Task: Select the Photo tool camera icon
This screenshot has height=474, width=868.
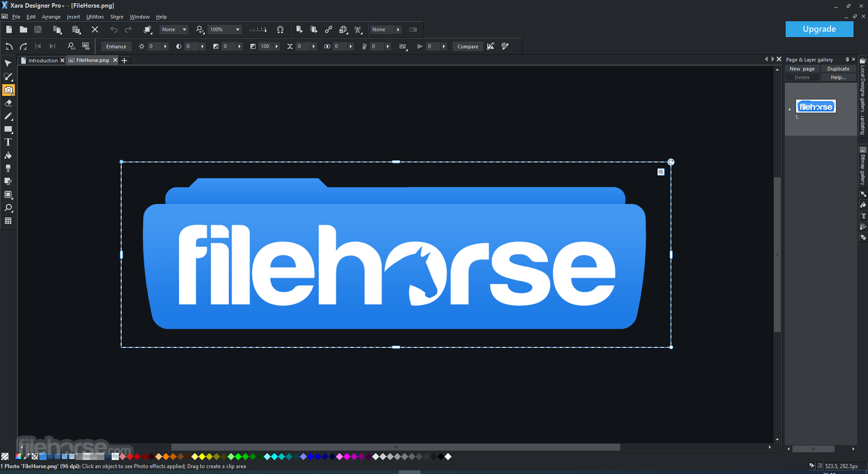Action: [8, 90]
